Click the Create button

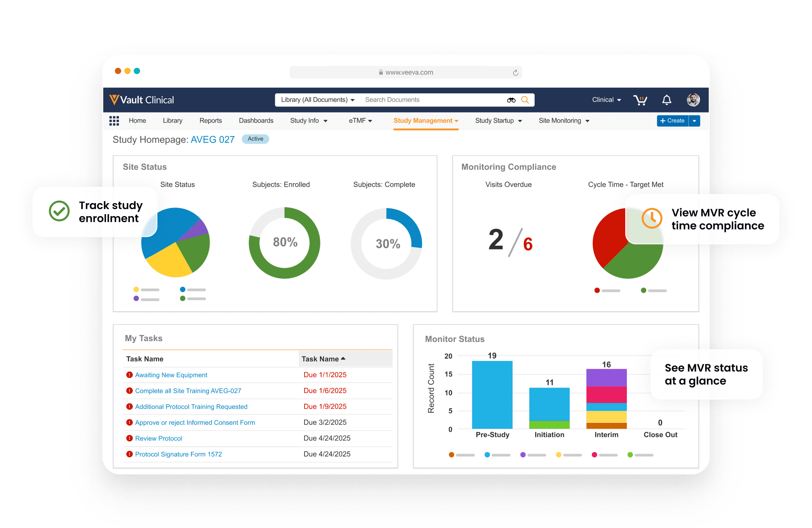coord(673,121)
